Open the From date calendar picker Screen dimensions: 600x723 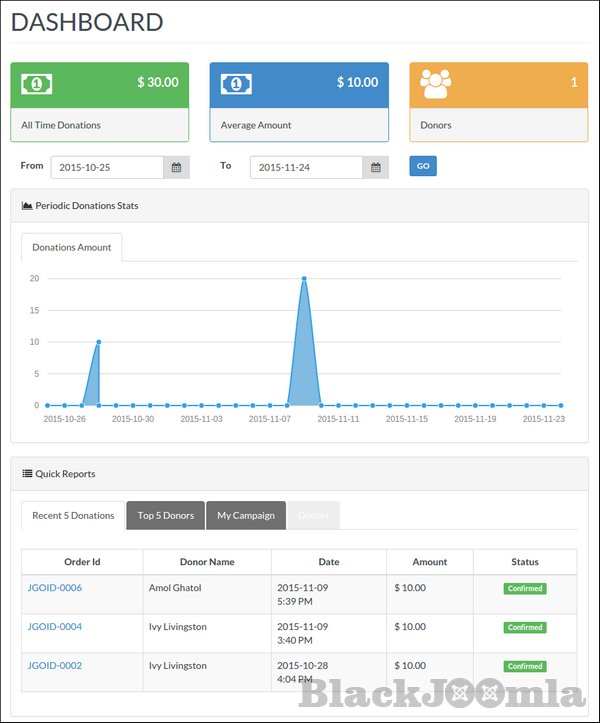(176, 168)
